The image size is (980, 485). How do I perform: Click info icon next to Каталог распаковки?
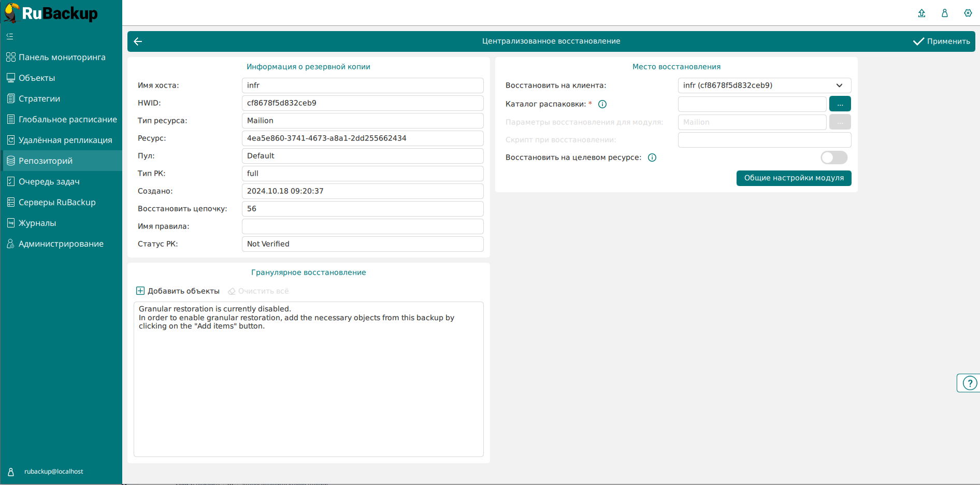[x=602, y=104]
